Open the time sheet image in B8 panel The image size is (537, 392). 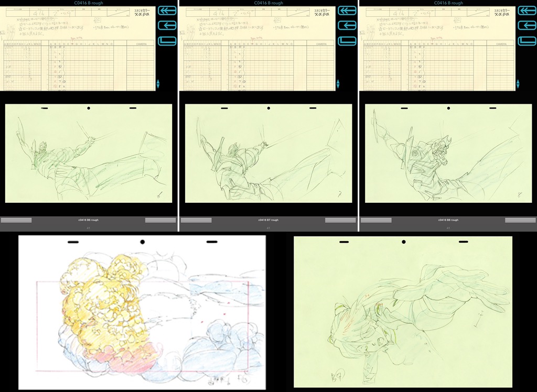[x=438, y=48]
